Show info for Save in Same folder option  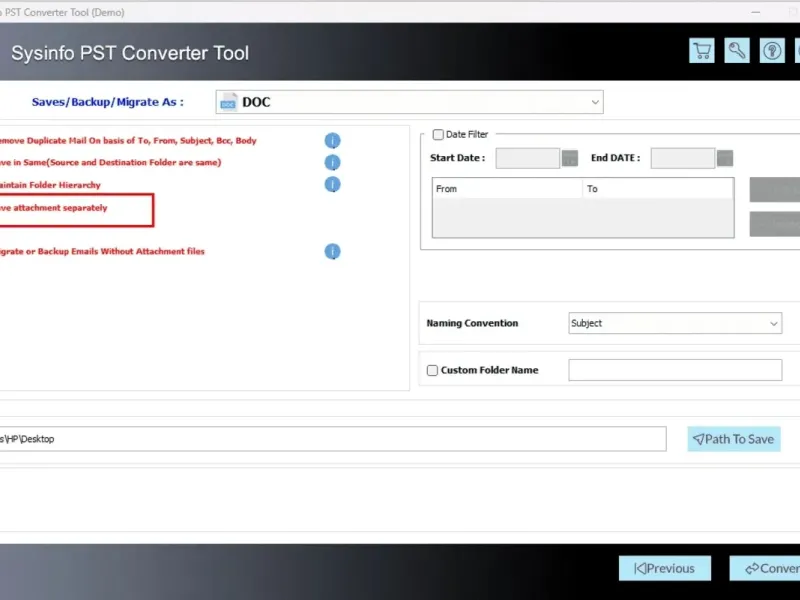click(x=333, y=163)
